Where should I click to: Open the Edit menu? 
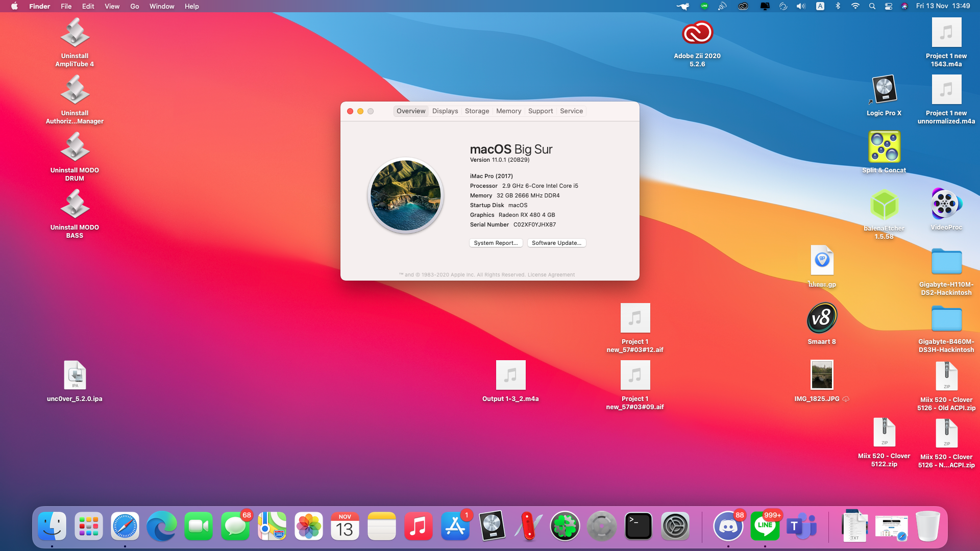click(88, 6)
